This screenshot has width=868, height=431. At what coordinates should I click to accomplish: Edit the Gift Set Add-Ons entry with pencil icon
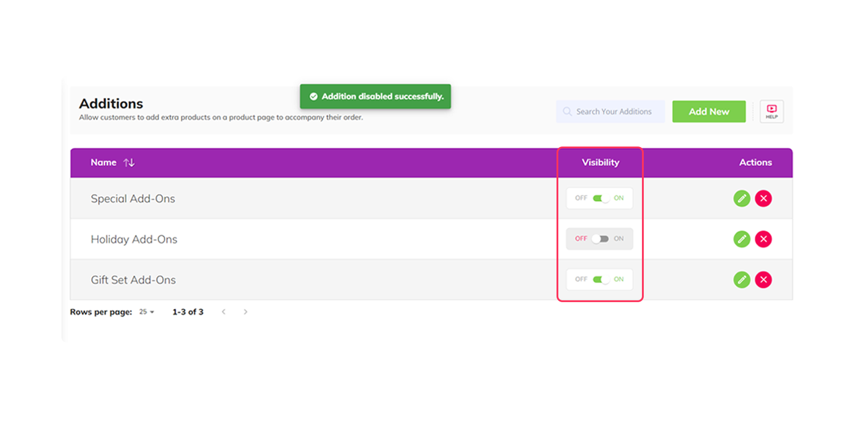741,279
